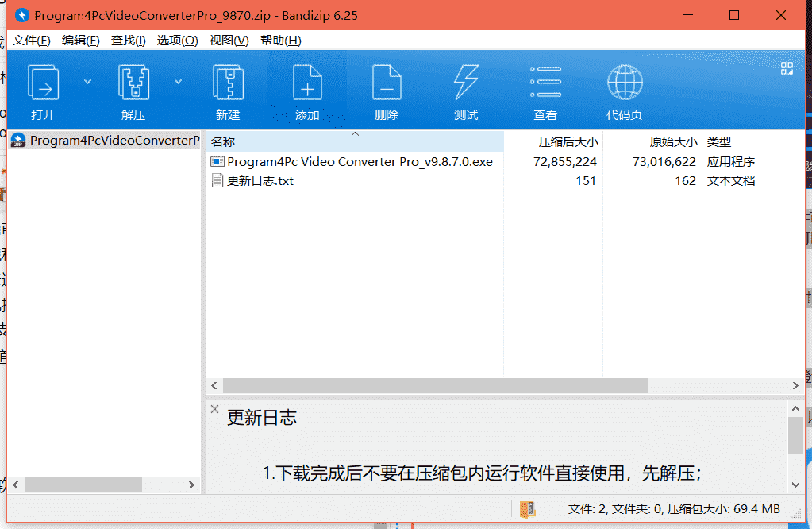
Task: Open the 视图(V) menu
Action: point(229,41)
